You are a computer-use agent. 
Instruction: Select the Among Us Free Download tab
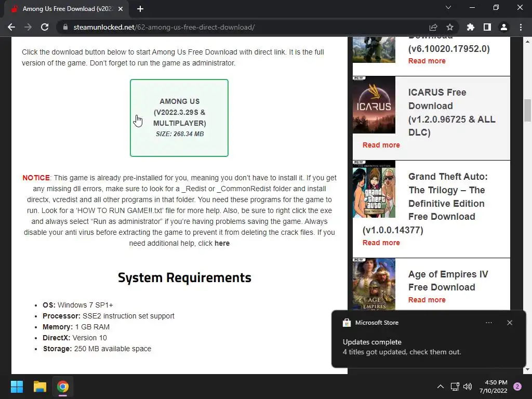(66, 9)
